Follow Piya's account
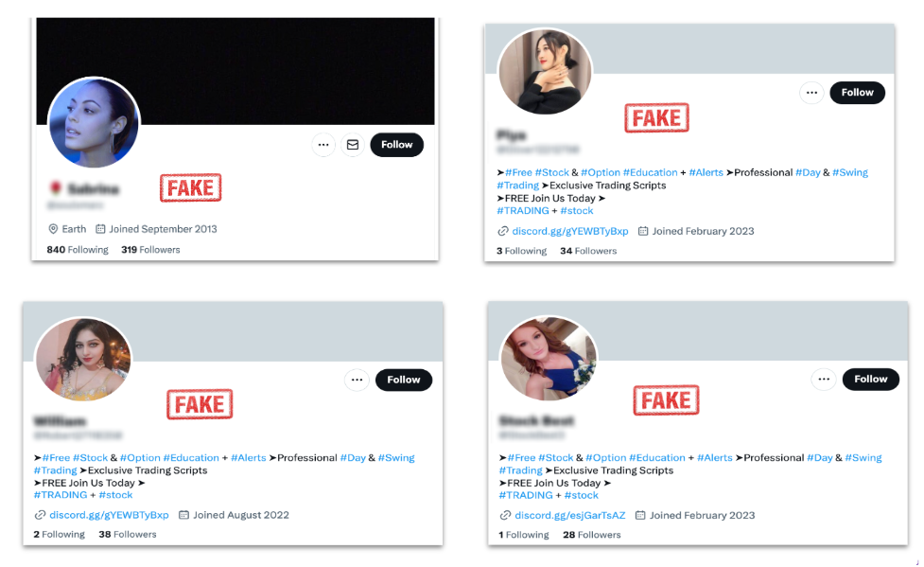Viewport: 924px width, 567px height. coord(857,92)
